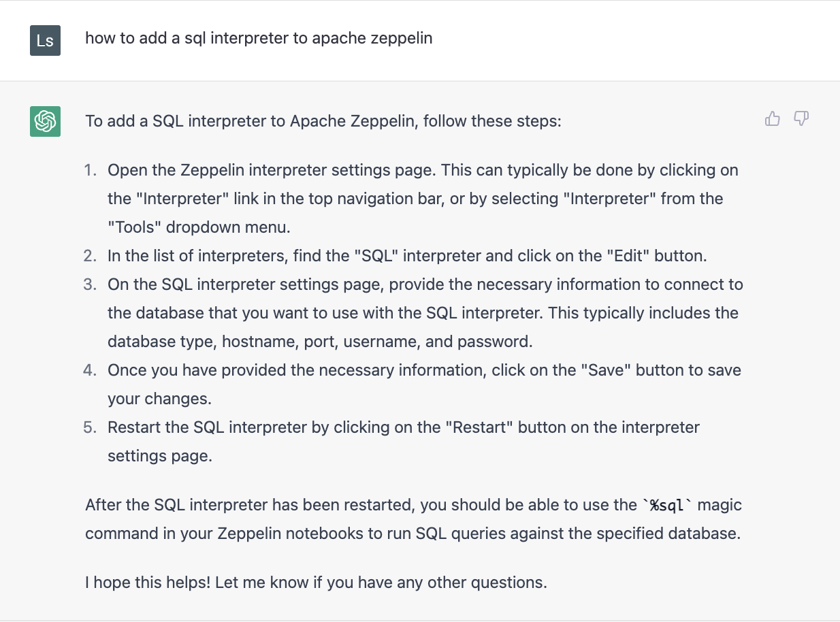The image size is (840, 622).
Task: Click the paragraph starting "After the SQL interpreter"
Action: [x=413, y=519]
